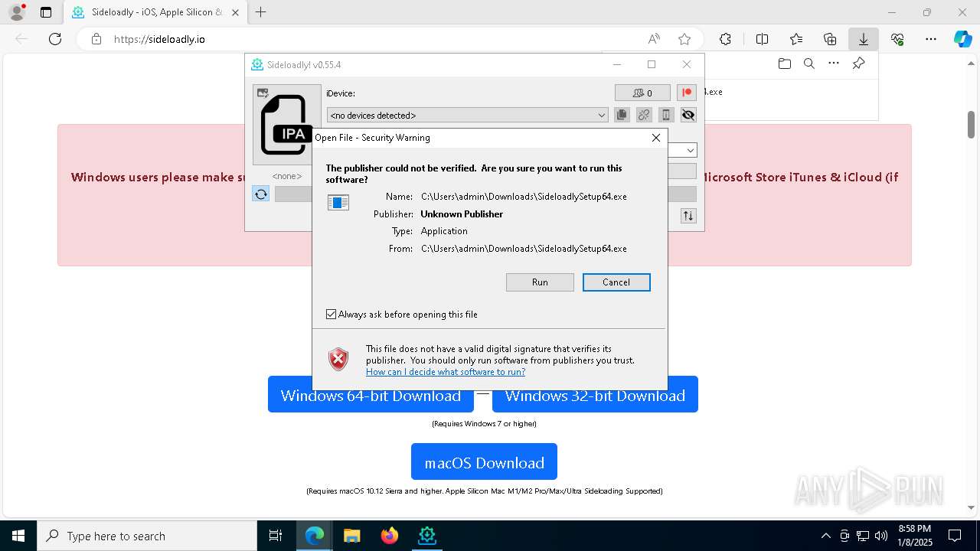The height and width of the screenshot is (551, 980).
Task: Open the Edge tab actions menu icon
Action: coord(46,12)
